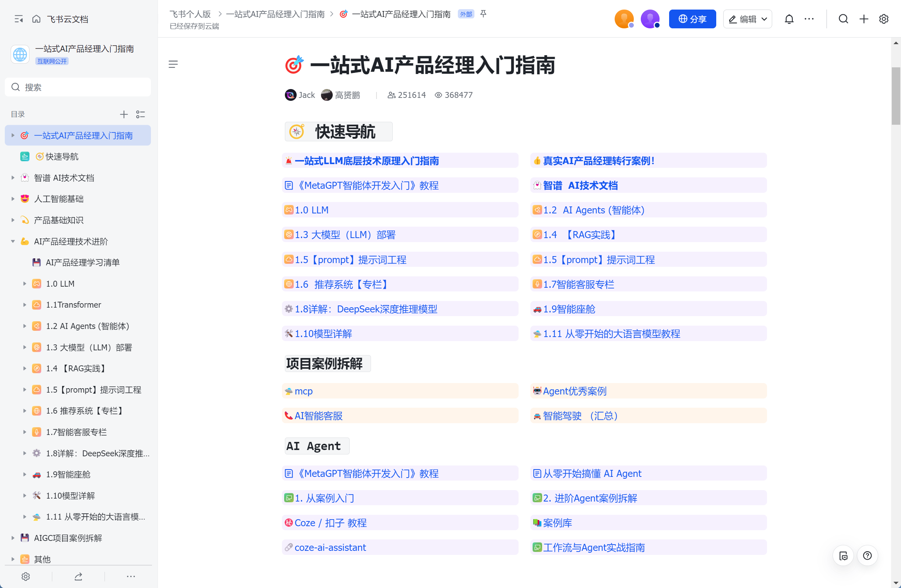
Task: Open the 快速导航 sidebar page
Action: click(62, 157)
